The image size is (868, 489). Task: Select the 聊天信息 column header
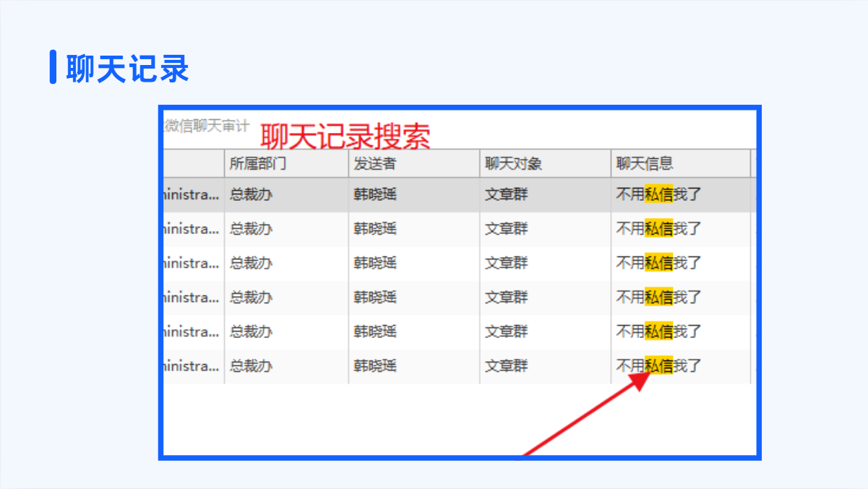644,164
